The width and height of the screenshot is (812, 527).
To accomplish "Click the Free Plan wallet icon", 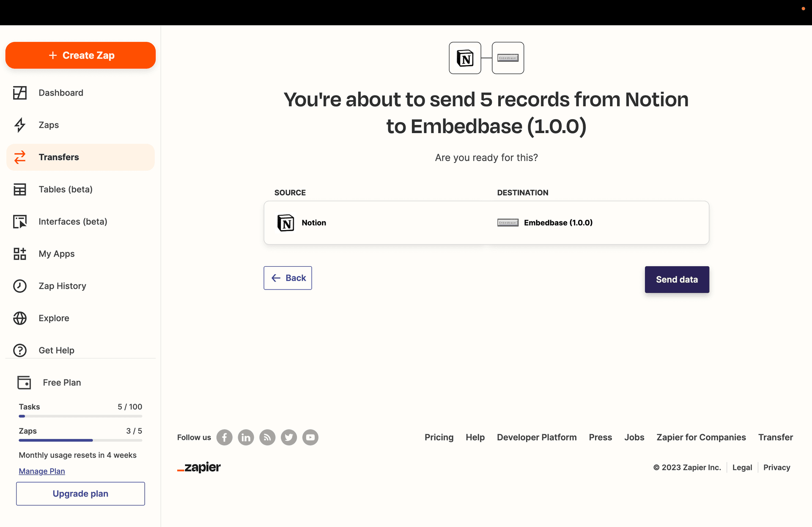I will pyautogui.click(x=24, y=382).
